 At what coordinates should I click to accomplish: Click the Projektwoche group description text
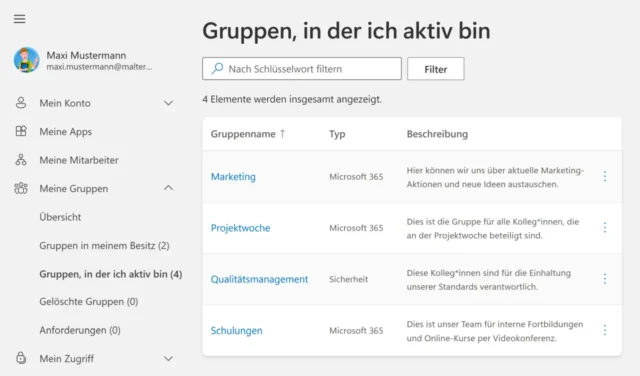pyautogui.click(x=493, y=229)
